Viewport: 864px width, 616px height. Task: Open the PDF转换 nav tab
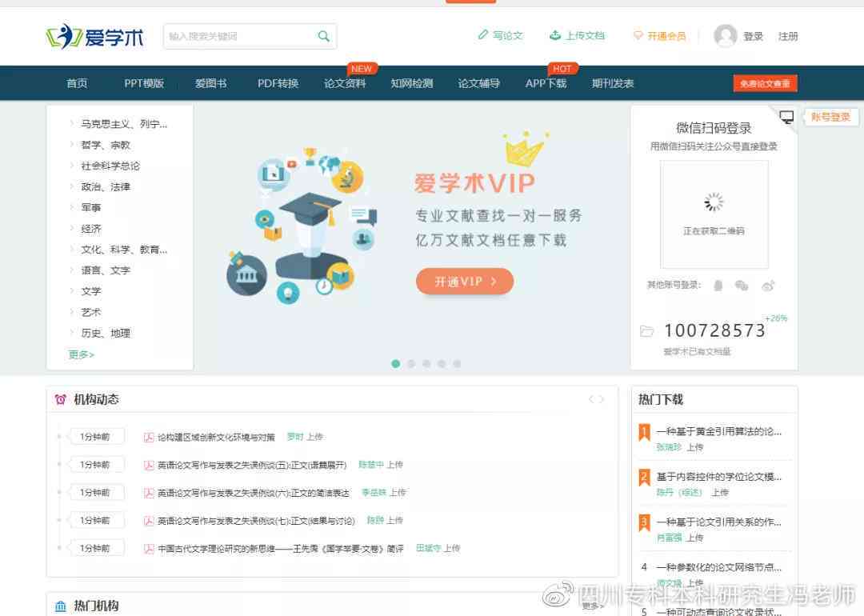(x=278, y=83)
